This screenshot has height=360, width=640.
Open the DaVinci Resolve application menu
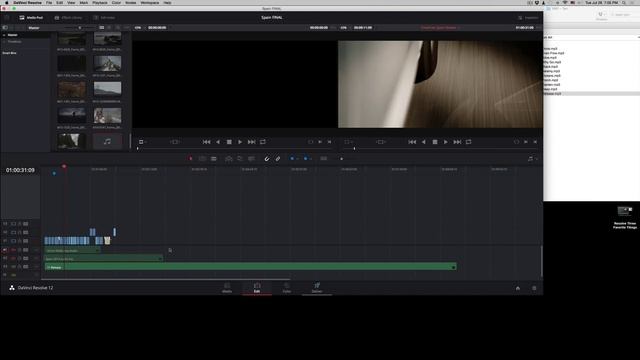coord(28,2)
